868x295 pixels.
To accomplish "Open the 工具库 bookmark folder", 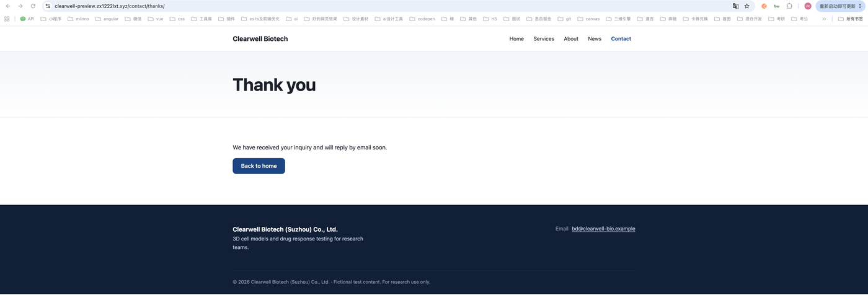I will [201, 19].
